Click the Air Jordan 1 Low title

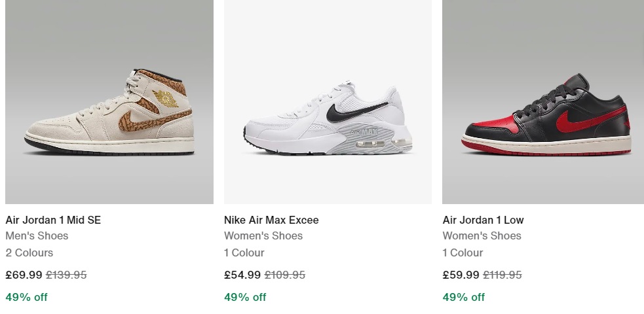point(483,220)
